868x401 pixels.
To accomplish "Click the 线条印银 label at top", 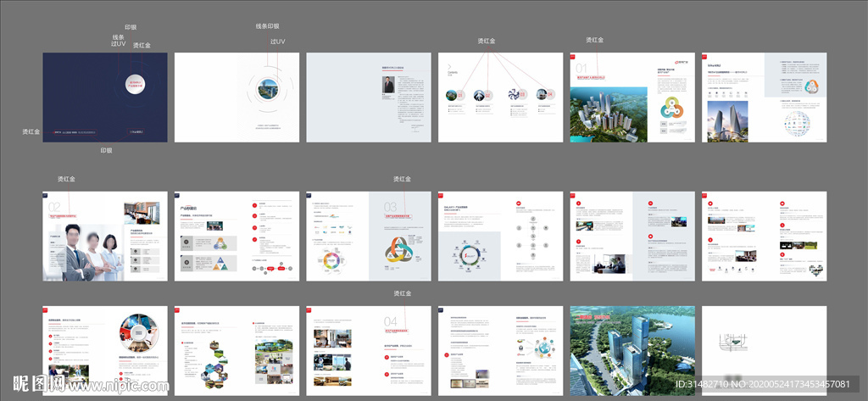I will pos(273,27).
